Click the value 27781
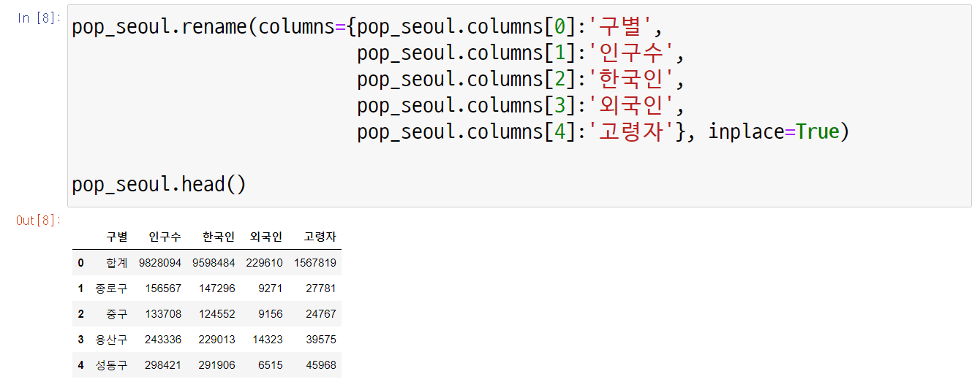This screenshot has height=382, width=980. (320, 289)
